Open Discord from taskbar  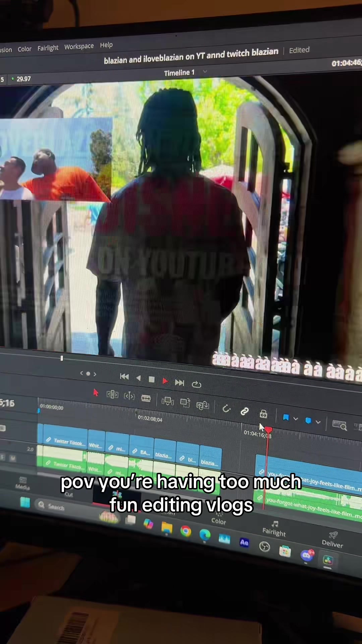pos(307,555)
